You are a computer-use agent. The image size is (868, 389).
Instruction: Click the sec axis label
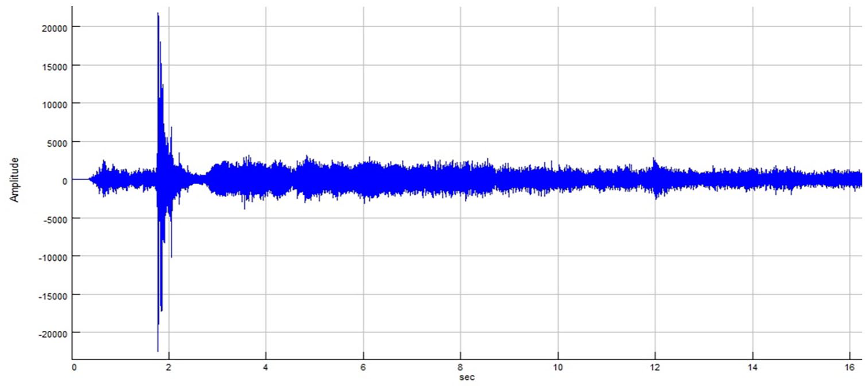coord(467,377)
